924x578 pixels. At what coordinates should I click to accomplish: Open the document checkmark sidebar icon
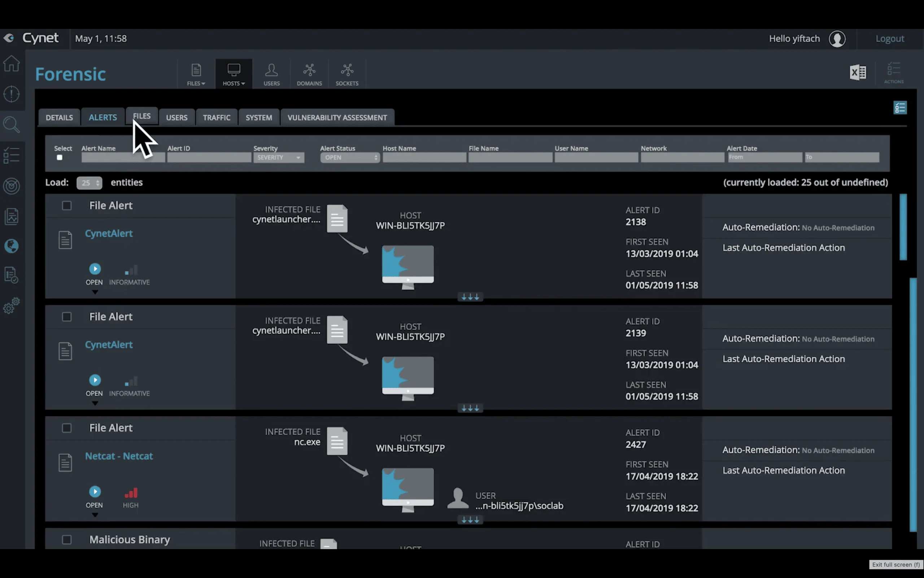[x=12, y=275]
